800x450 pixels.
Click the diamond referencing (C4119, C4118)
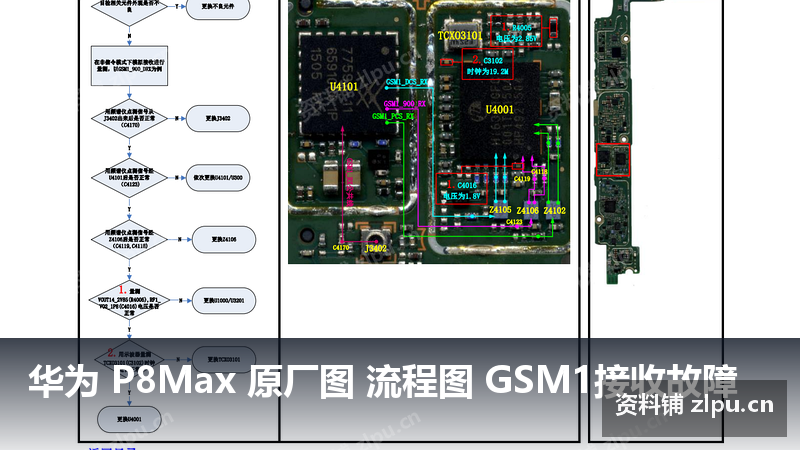coord(130,239)
